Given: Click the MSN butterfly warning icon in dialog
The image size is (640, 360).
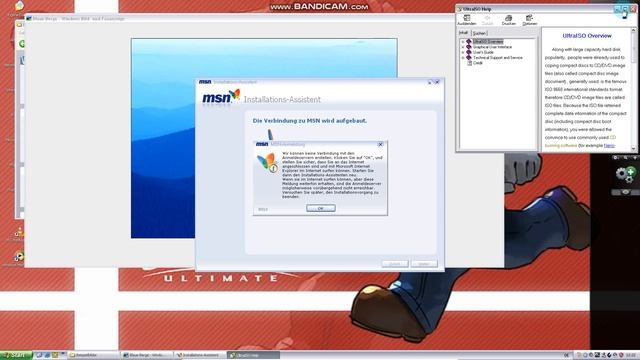Looking at the screenshot, I should point(267,162).
